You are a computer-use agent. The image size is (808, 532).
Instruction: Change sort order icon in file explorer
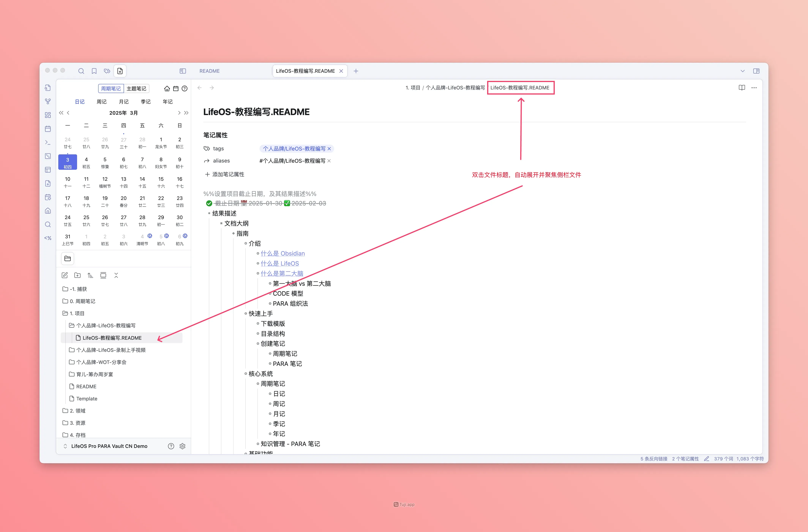click(x=90, y=275)
